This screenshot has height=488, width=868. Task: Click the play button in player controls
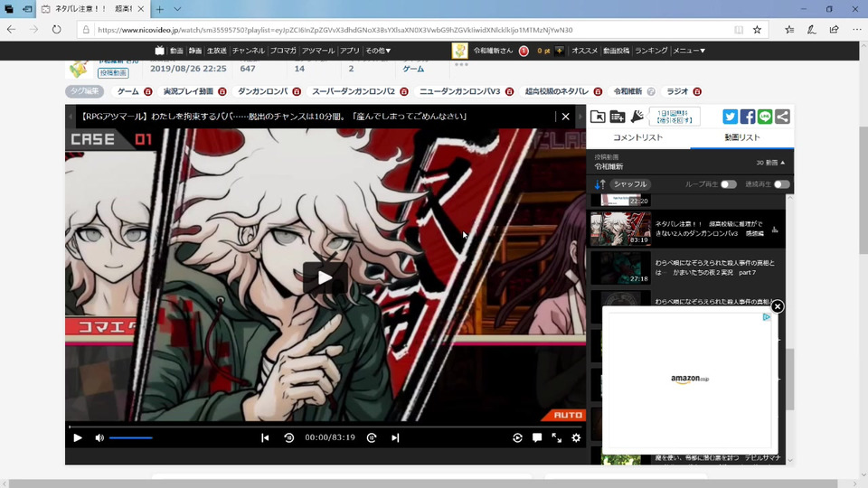78,437
